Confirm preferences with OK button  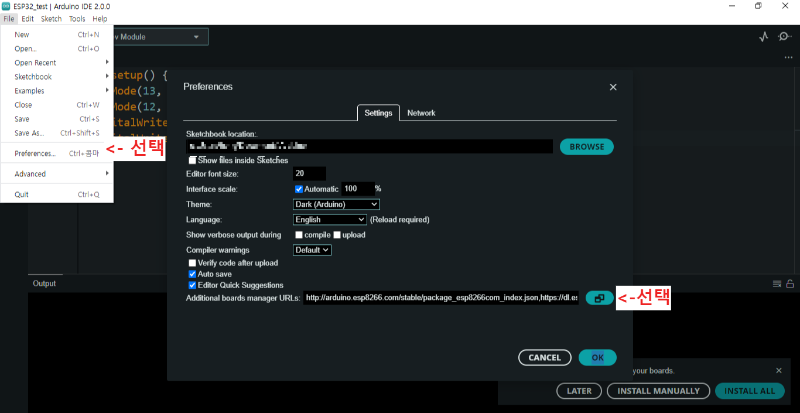[597, 358]
